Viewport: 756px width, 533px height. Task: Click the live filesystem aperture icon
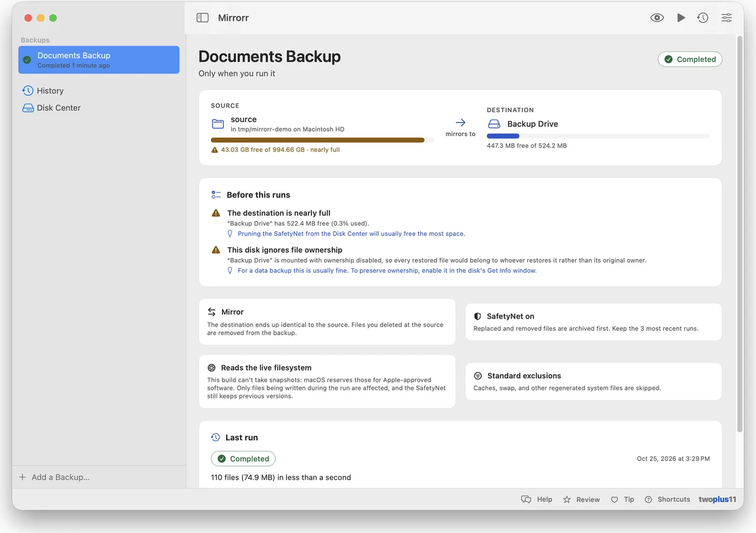(x=211, y=368)
